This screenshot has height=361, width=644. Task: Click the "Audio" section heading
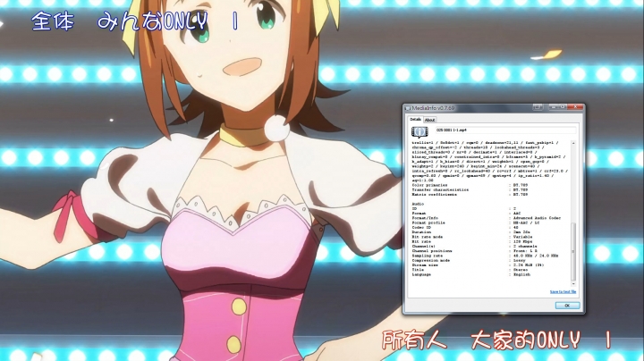418,204
